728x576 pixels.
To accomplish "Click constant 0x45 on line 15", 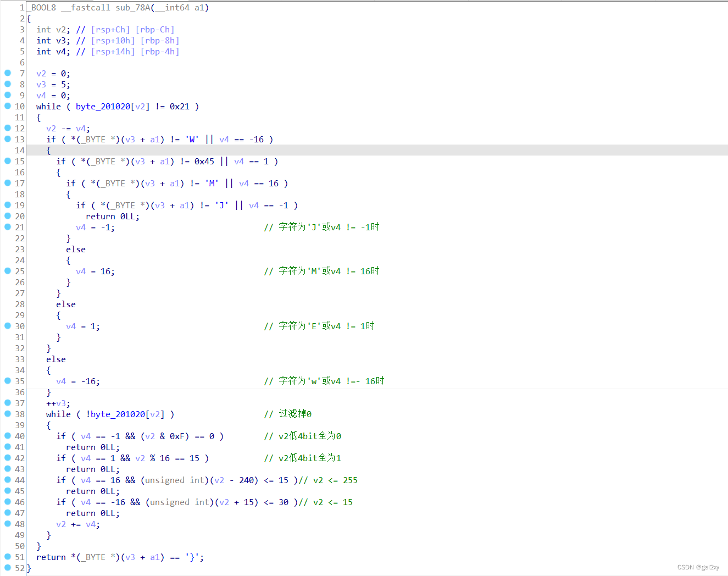I will pyautogui.click(x=204, y=162).
